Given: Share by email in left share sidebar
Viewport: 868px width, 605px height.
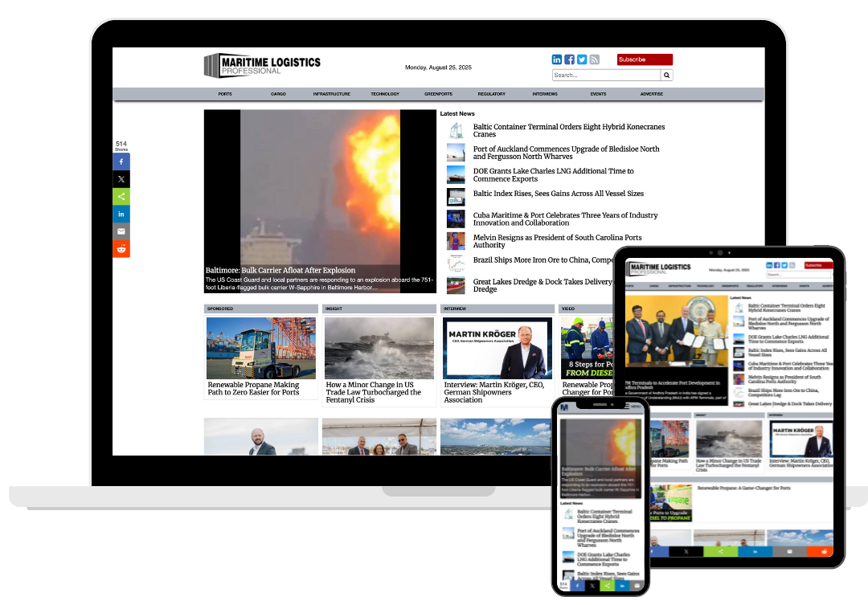Looking at the screenshot, I should pyautogui.click(x=121, y=231).
